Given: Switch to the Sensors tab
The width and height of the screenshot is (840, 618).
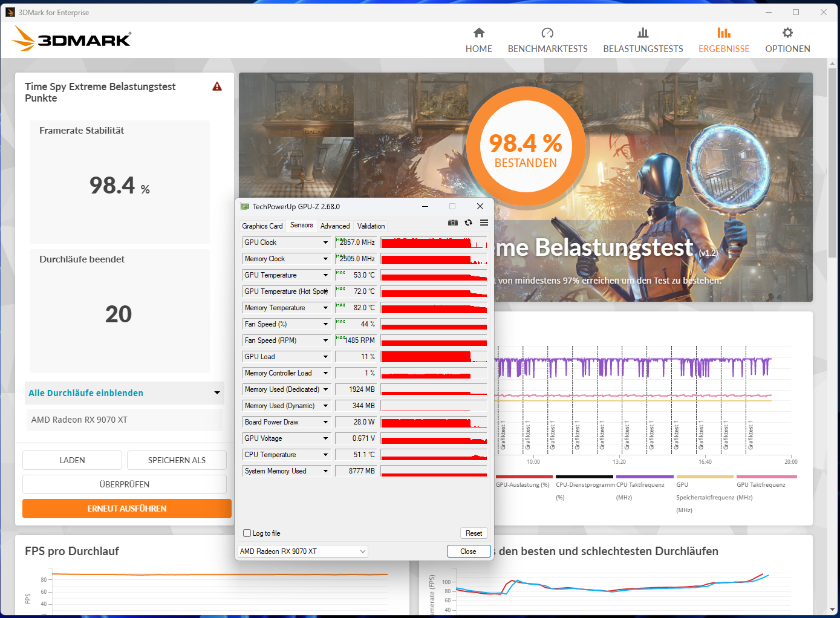Looking at the screenshot, I should point(301,225).
